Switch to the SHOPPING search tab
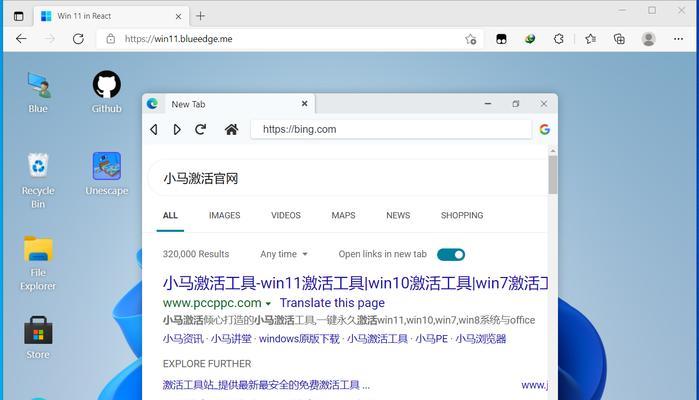699x400 pixels. point(462,215)
